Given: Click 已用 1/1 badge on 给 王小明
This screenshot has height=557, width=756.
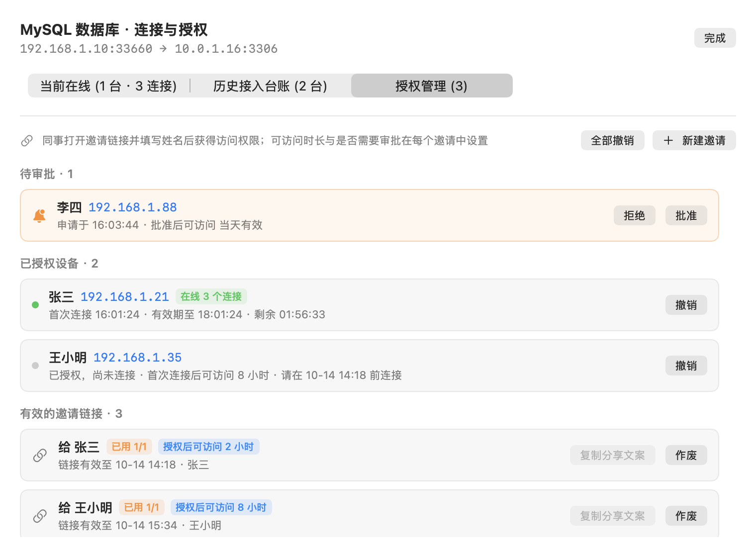Looking at the screenshot, I should tap(141, 507).
